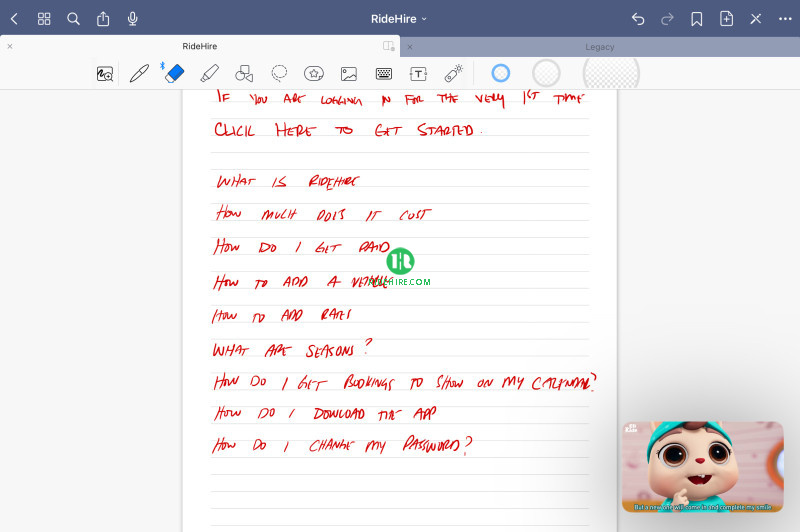Viewport: 800px width, 532px height.
Task: Open split view icon in RideHire tab
Action: point(389,46)
